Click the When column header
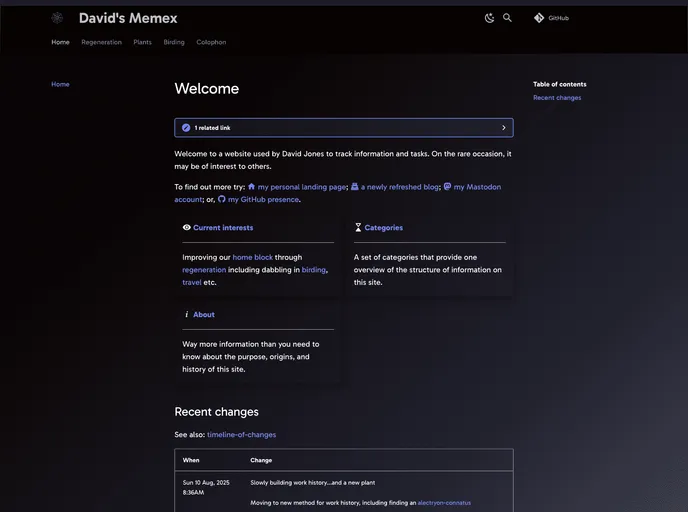The height and width of the screenshot is (512, 688). click(x=191, y=460)
